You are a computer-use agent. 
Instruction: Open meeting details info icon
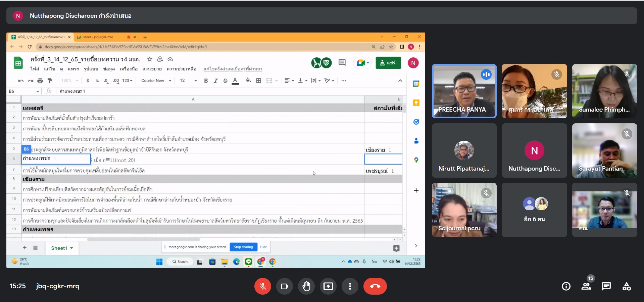(566, 286)
